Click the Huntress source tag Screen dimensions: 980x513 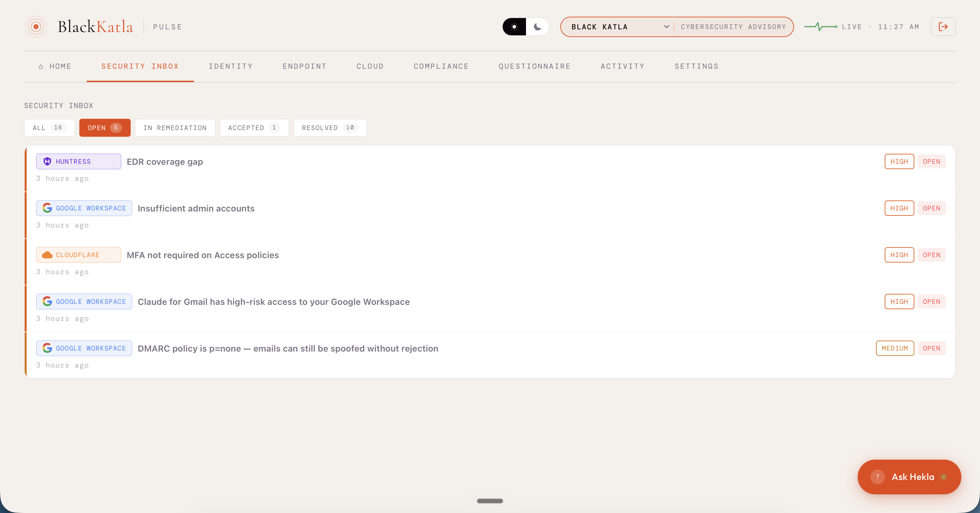pyautogui.click(x=79, y=161)
